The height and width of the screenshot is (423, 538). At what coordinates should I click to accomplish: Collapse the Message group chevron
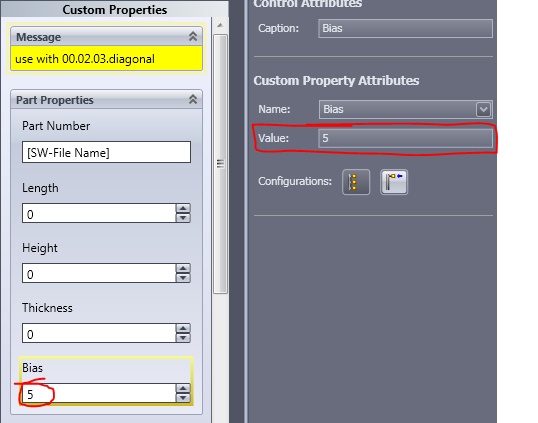pos(193,36)
